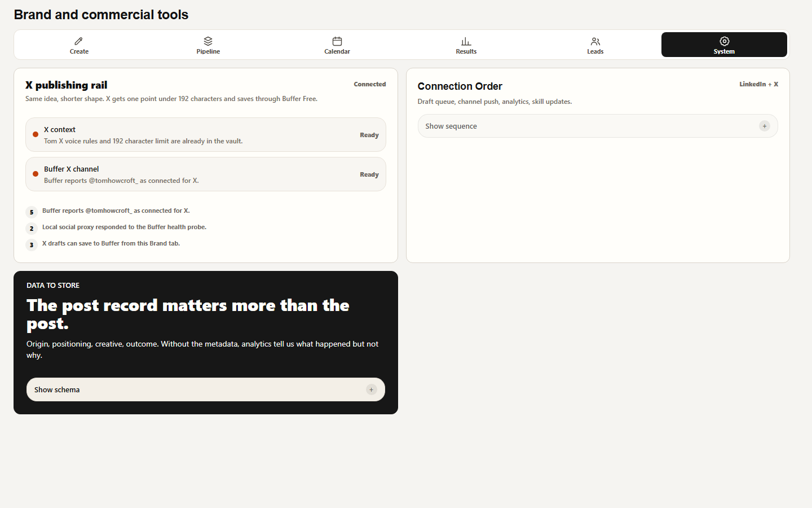Click the System gear icon

pyautogui.click(x=725, y=41)
